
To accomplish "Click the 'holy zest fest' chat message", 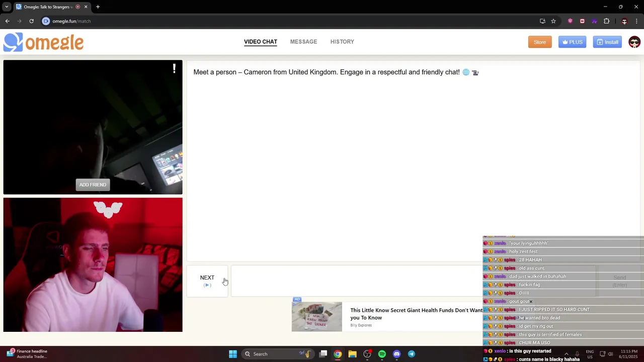I will (523, 251).
